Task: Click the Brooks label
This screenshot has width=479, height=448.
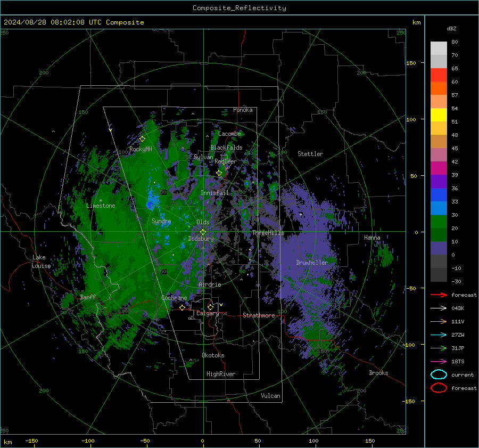Action: [x=378, y=373]
